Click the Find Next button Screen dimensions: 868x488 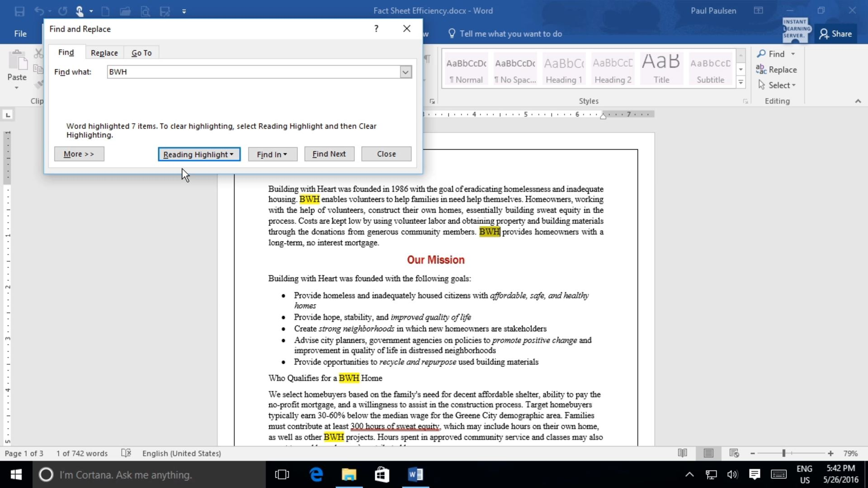click(x=329, y=154)
